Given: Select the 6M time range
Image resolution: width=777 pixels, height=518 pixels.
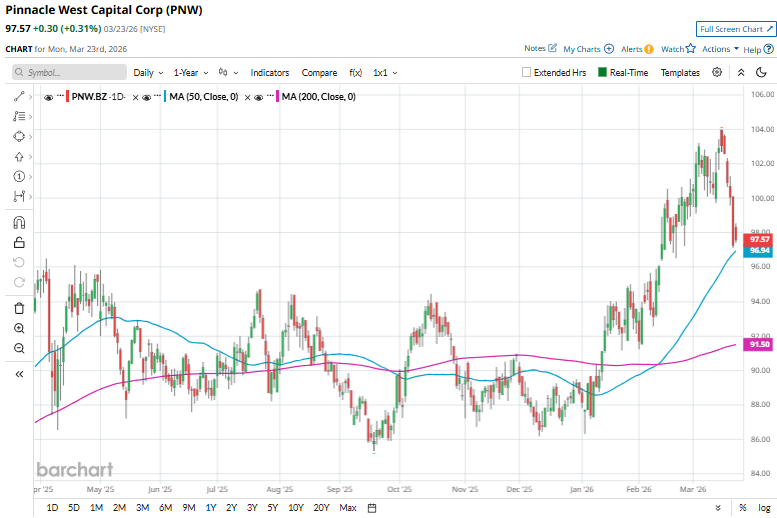Looking at the screenshot, I should (166, 508).
